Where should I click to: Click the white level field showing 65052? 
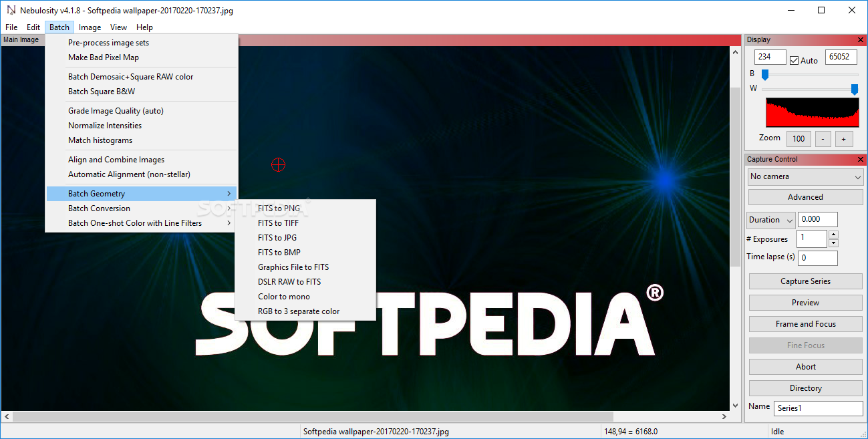click(841, 57)
